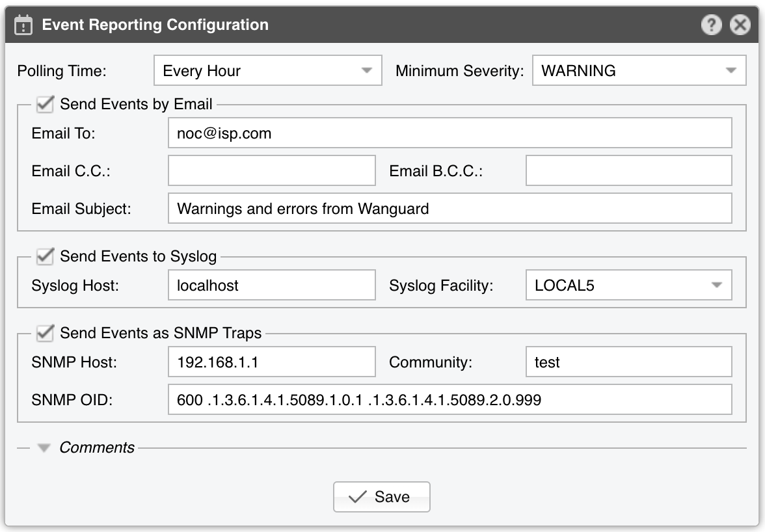This screenshot has width=765, height=532.
Task: Click the Minimum Severity label
Action: (x=459, y=71)
